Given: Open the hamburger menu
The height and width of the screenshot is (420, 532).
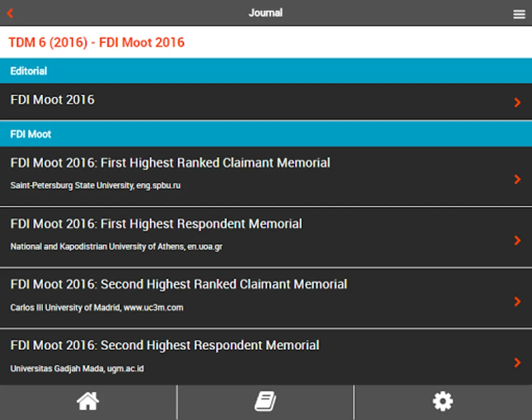Looking at the screenshot, I should pyautogui.click(x=519, y=14).
